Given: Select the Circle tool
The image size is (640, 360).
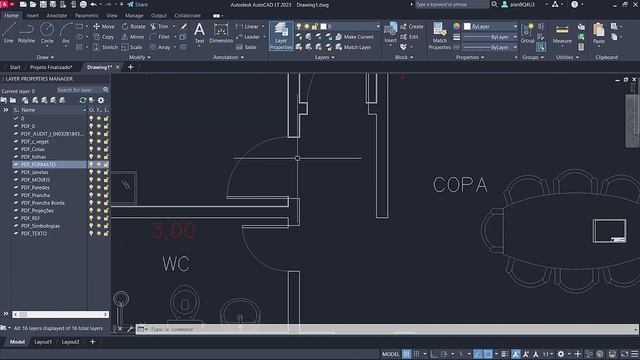Looking at the screenshot, I should click(47, 33).
